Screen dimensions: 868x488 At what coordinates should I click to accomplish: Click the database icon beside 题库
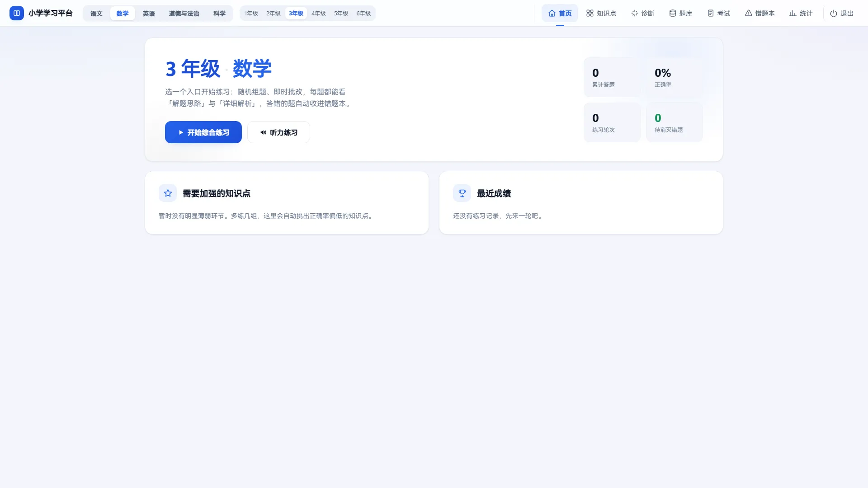[672, 13]
